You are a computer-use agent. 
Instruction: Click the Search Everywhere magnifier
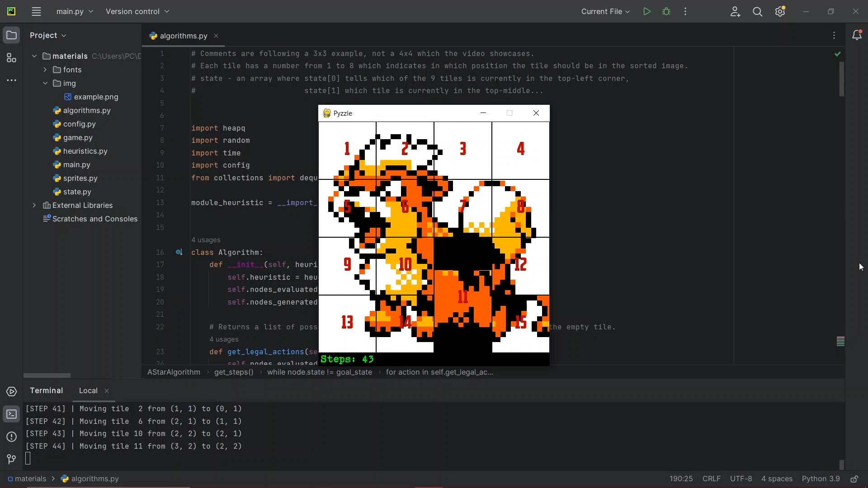coord(758,12)
